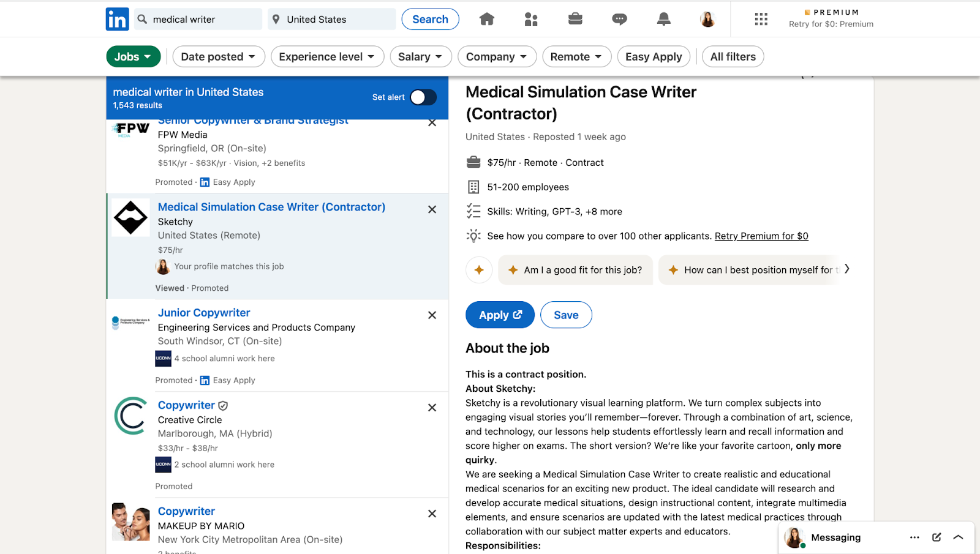The width and height of the screenshot is (980, 554).
Task: Click the Creative Circle logo
Action: pyautogui.click(x=131, y=416)
